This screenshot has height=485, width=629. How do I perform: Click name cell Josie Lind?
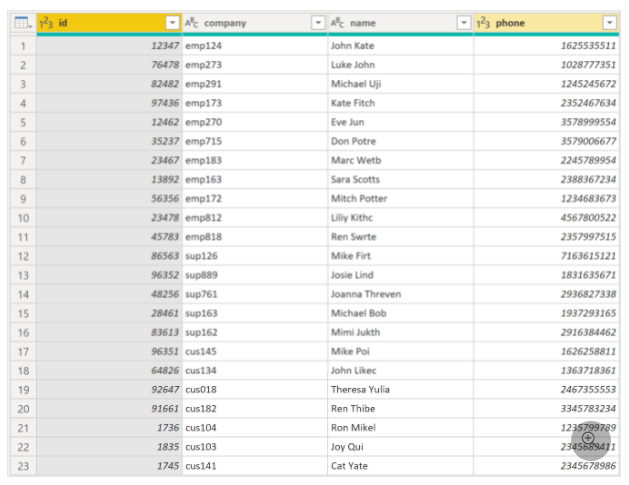[401, 275]
